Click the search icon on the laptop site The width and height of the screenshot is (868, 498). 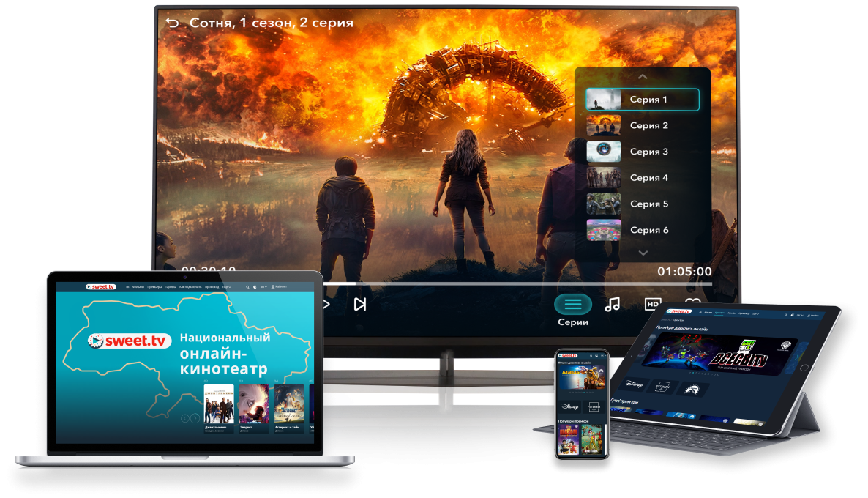(247, 287)
